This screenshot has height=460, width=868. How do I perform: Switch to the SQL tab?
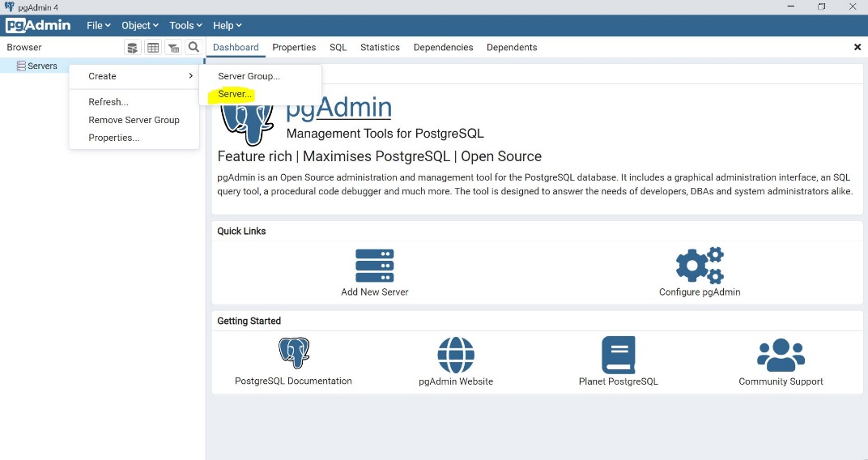338,48
